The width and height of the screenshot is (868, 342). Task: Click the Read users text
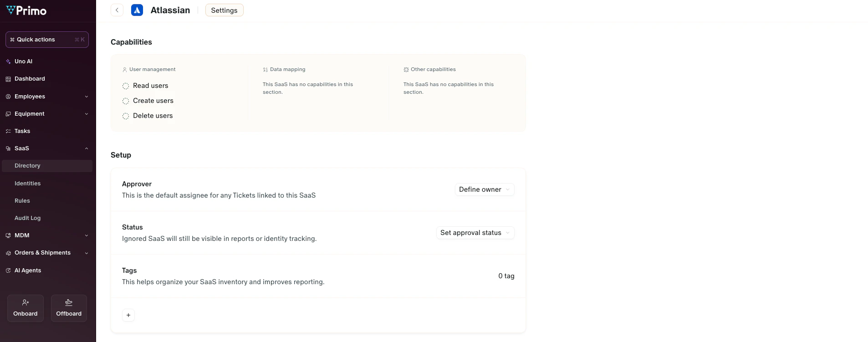(151, 86)
